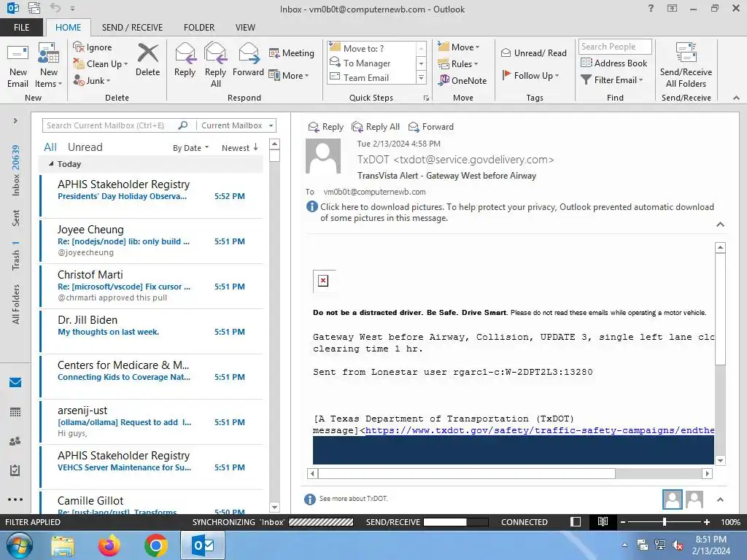
Task: Change the Current Mailbox search scope
Action: coord(236,125)
